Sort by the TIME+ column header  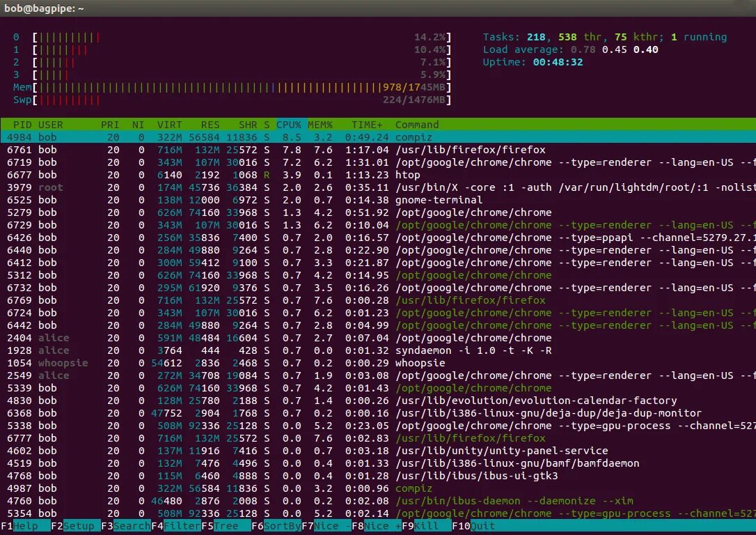click(367, 125)
